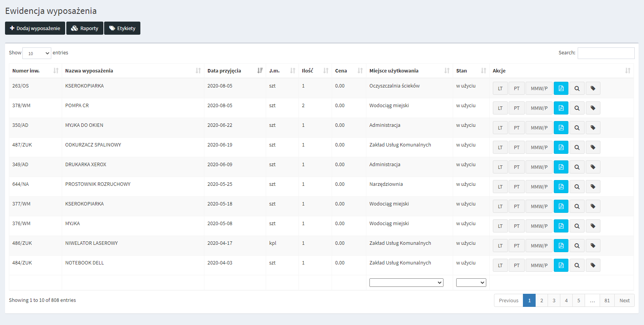644x325 pixels.
Task: Click PDF icon for KSEROKOPIARKA 263/OS row
Action: tap(561, 88)
